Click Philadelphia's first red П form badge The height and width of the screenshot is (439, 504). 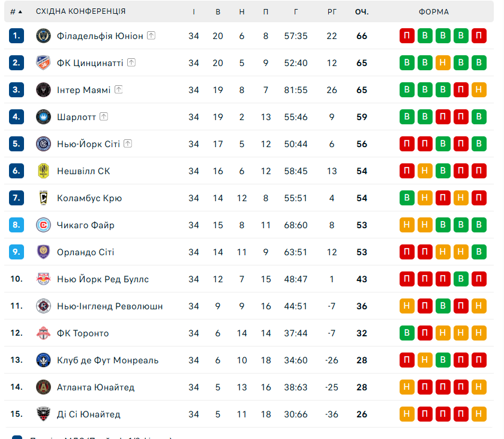coord(407,36)
